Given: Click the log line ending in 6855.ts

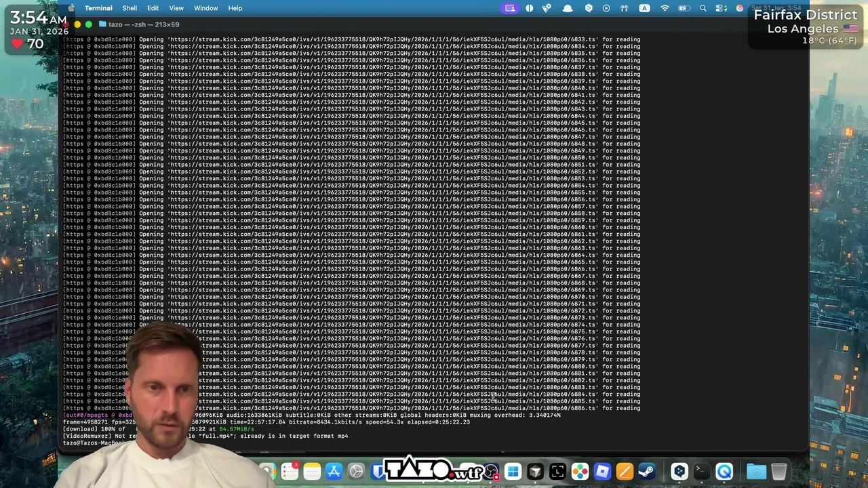Looking at the screenshot, I should pyautogui.click(x=352, y=192).
